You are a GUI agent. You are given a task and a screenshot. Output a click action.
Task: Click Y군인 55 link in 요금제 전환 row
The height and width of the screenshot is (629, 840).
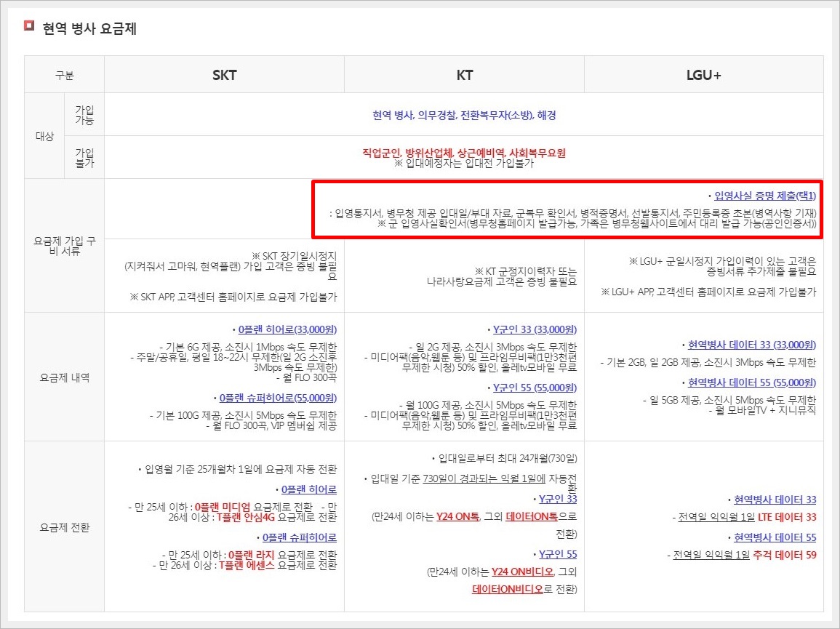[x=558, y=555]
